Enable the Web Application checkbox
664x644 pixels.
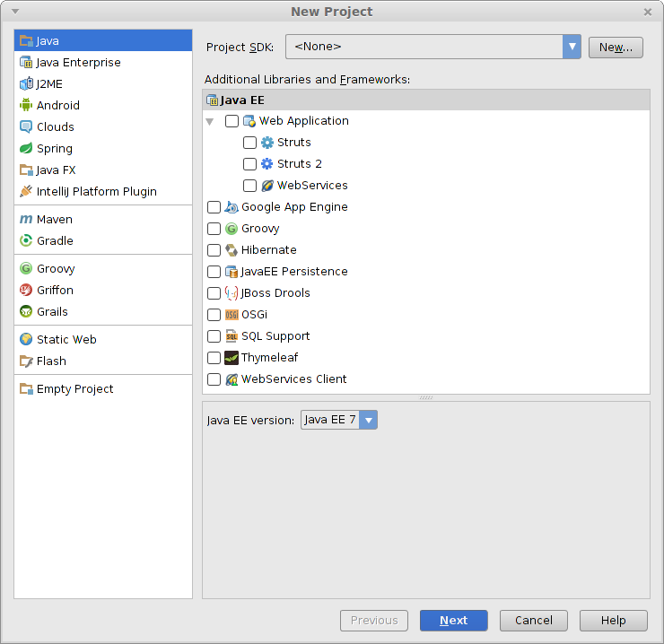(x=232, y=121)
